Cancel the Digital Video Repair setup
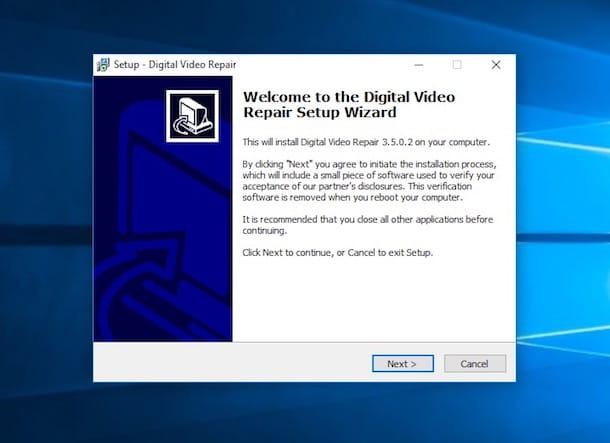Image resolution: width=610 pixels, height=443 pixels. pos(475,364)
